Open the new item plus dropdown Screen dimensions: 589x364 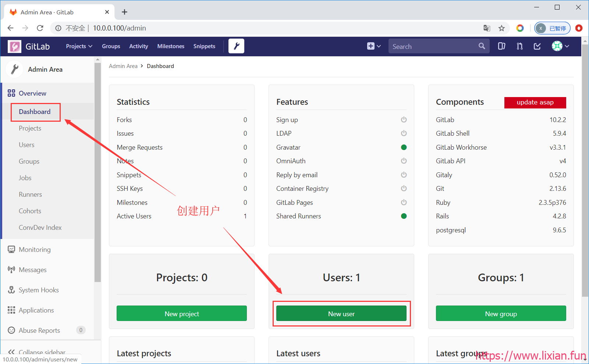[374, 46]
